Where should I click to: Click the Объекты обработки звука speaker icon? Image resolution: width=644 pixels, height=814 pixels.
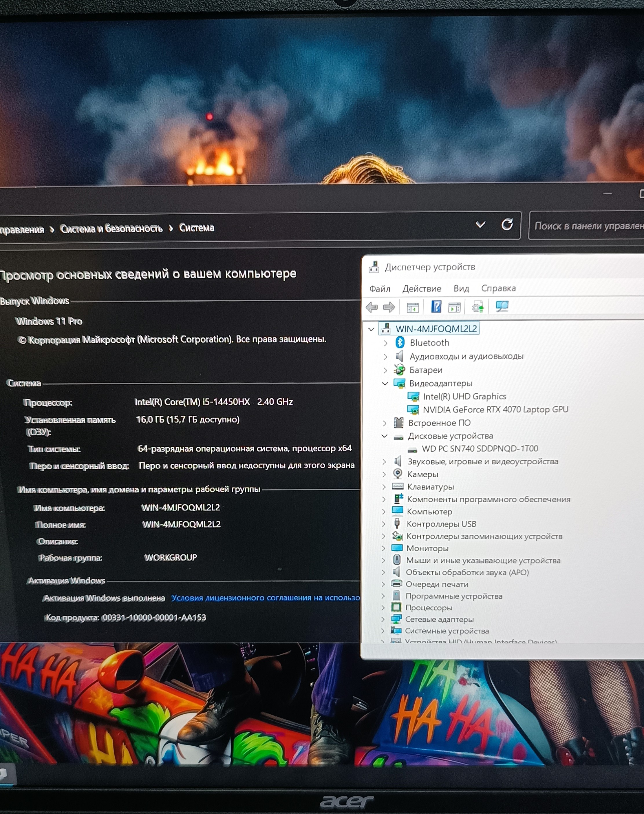tap(396, 572)
